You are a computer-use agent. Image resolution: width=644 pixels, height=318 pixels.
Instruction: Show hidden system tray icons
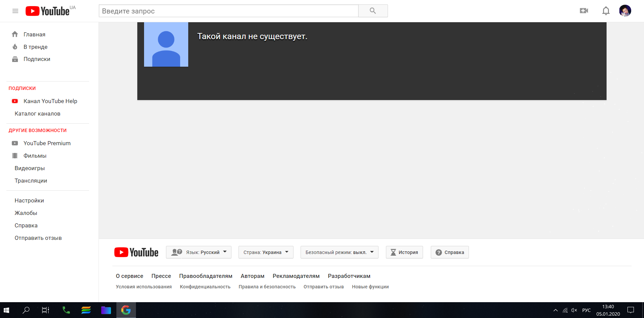(x=555, y=310)
